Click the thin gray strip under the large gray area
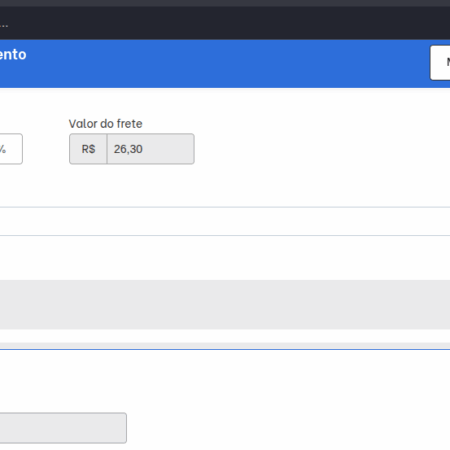This screenshot has width=450, height=450. (225, 345)
